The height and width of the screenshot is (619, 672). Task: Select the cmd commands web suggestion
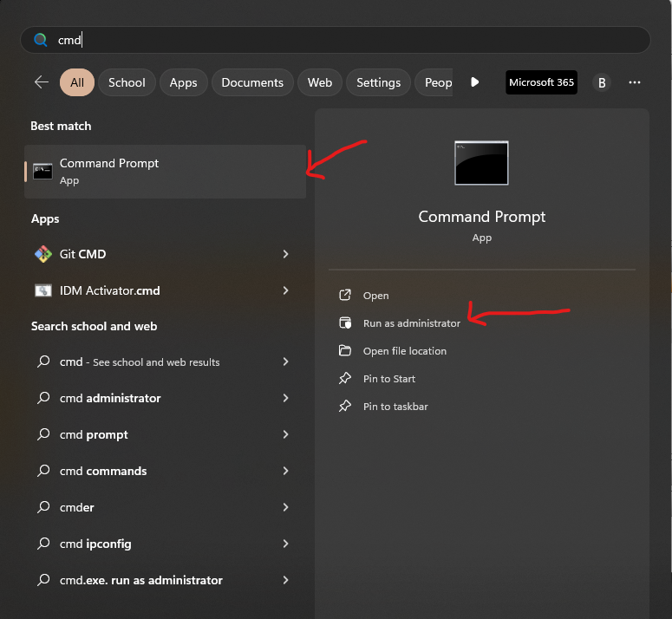[103, 471]
